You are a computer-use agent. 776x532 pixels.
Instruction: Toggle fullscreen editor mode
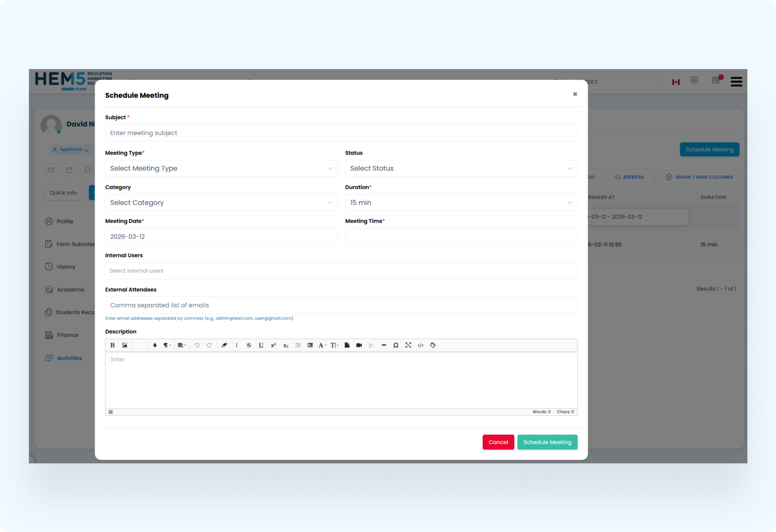(408, 345)
